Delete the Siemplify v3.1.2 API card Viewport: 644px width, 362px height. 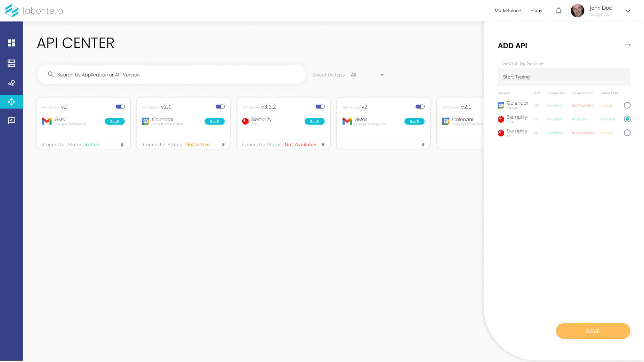(x=323, y=145)
